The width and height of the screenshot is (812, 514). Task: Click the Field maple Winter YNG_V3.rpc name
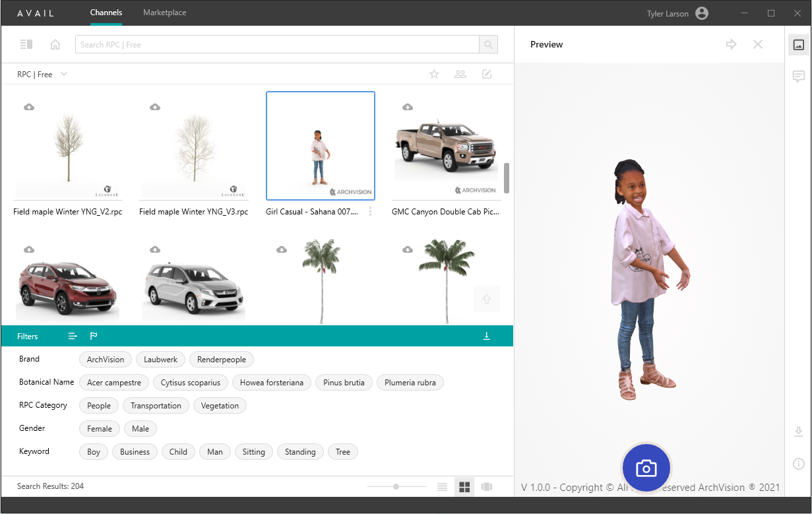(193, 212)
